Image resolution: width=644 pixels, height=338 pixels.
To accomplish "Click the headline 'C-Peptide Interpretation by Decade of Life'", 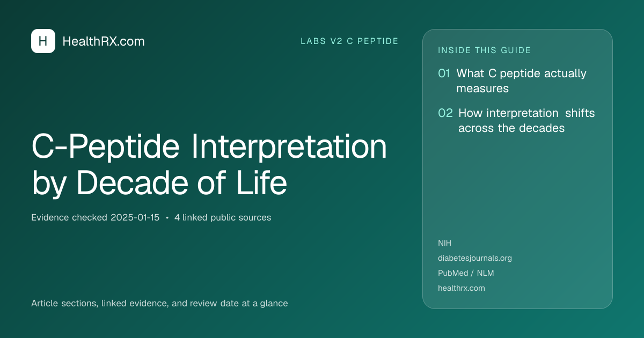I will pyautogui.click(x=209, y=165).
